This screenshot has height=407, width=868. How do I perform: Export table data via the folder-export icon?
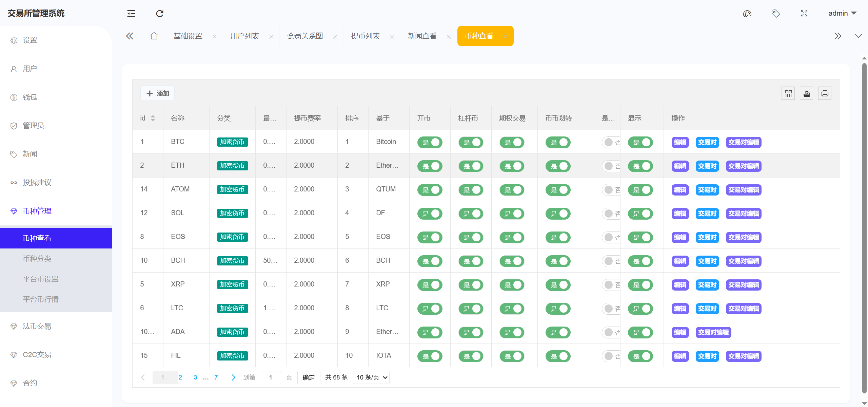pyautogui.click(x=806, y=93)
